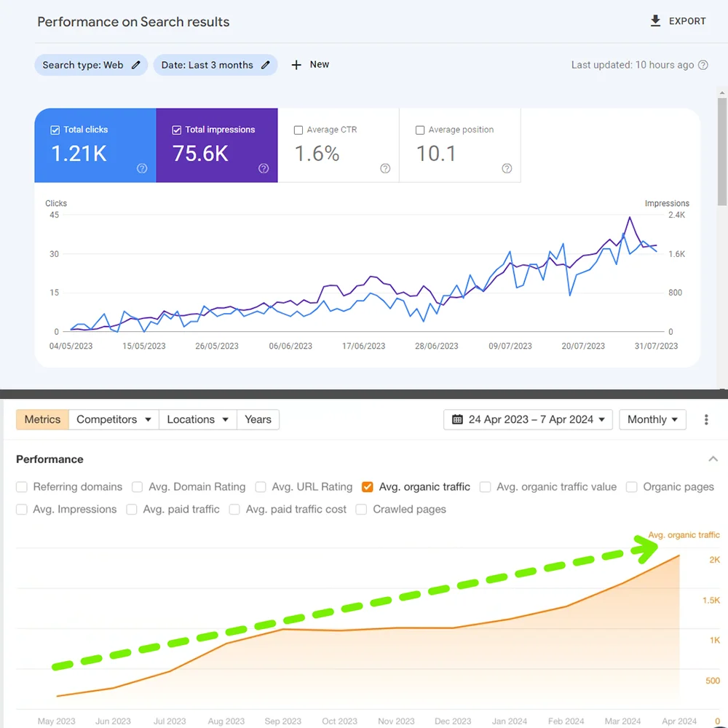The image size is (728, 728).
Task: Open the 24 Apr 2023 – 7 Apr 2024 date picker
Action: [529, 419]
